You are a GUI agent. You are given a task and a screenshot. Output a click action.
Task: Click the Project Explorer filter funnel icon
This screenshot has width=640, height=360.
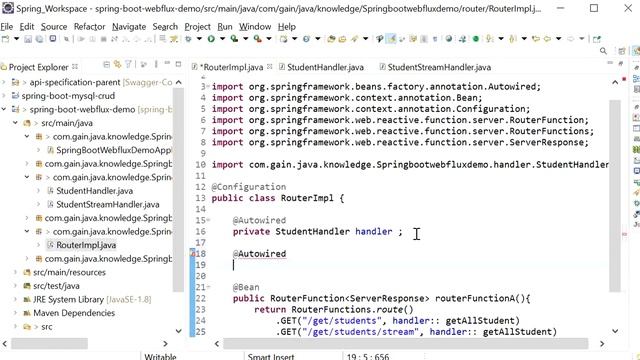[129, 64]
